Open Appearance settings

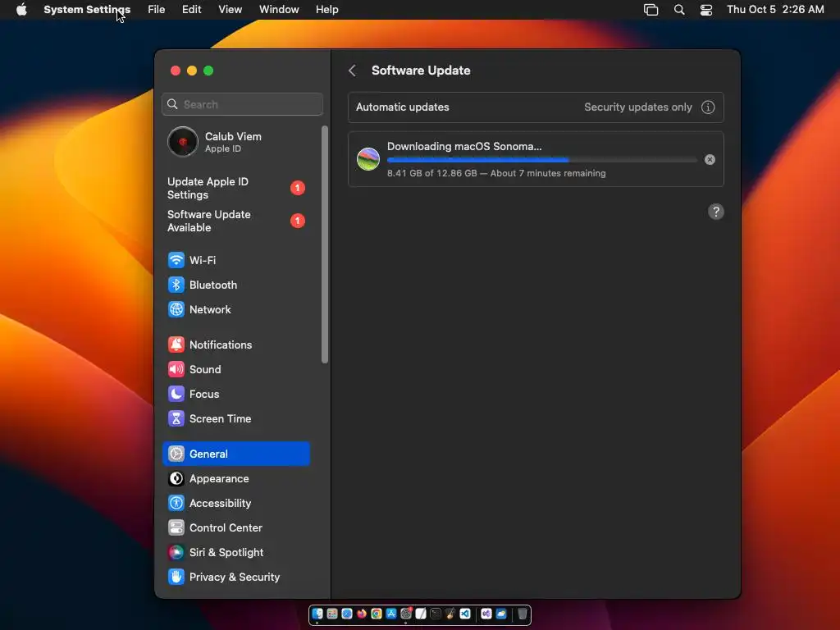235,478
